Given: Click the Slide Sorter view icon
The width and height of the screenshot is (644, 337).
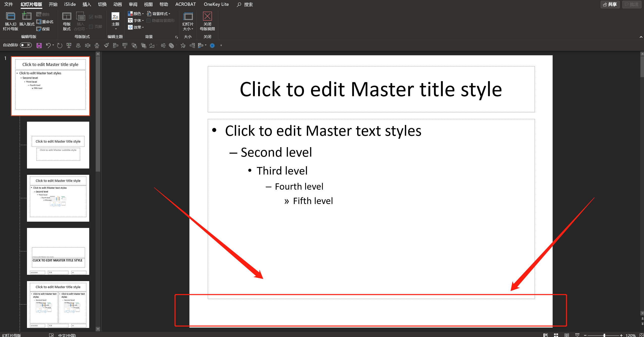Looking at the screenshot, I should tap(556, 335).
